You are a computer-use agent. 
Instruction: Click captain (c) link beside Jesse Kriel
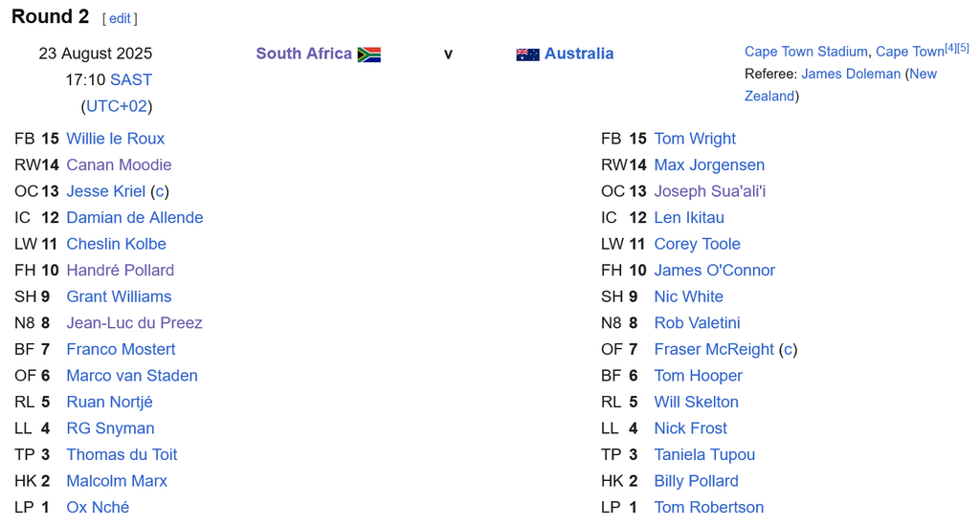(x=160, y=191)
